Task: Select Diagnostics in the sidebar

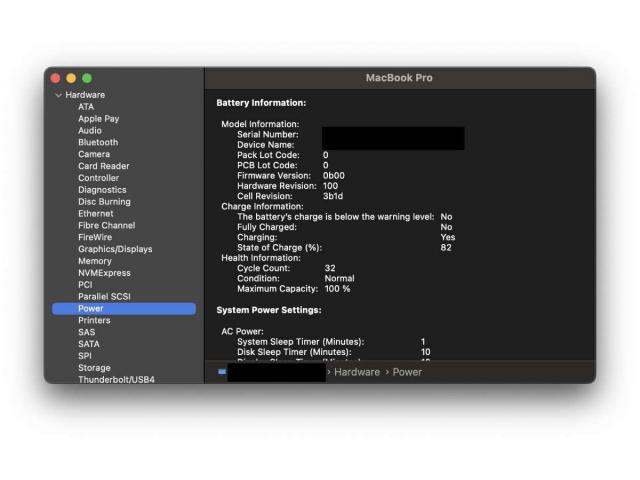Action: [102, 190]
